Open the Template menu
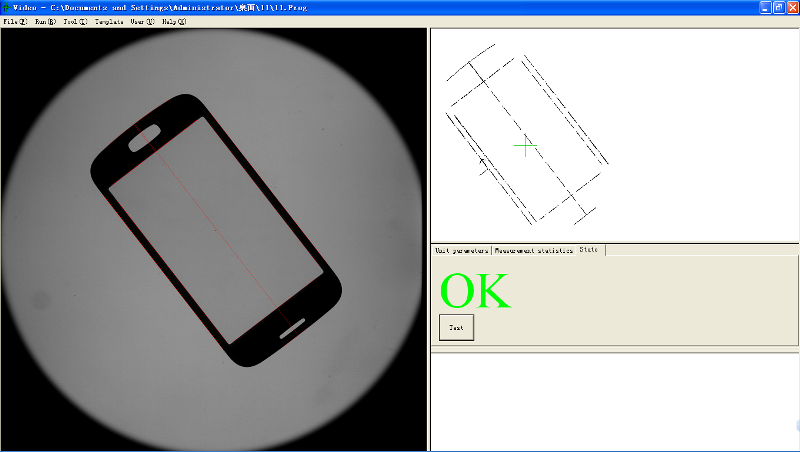The image size is (800, 452). point(109,21)
